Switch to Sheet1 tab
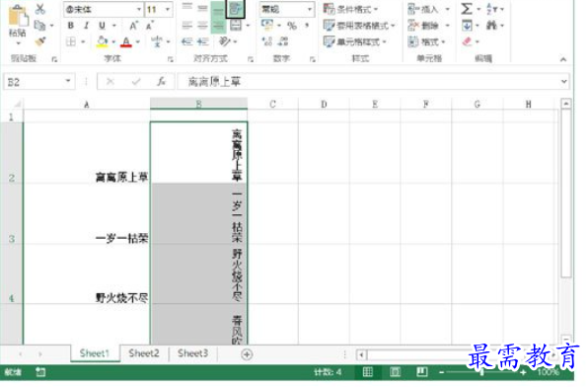 (95, 353)
